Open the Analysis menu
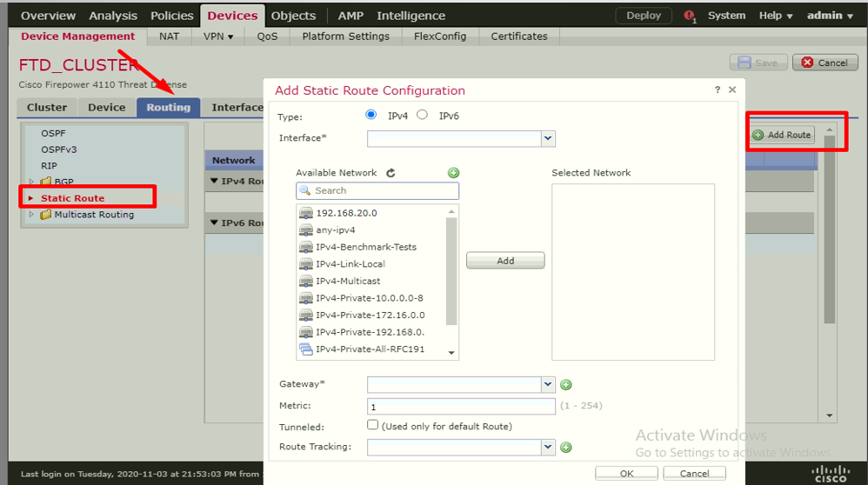Viewport: 868px width, 485px height. click(x=113, y=16)
